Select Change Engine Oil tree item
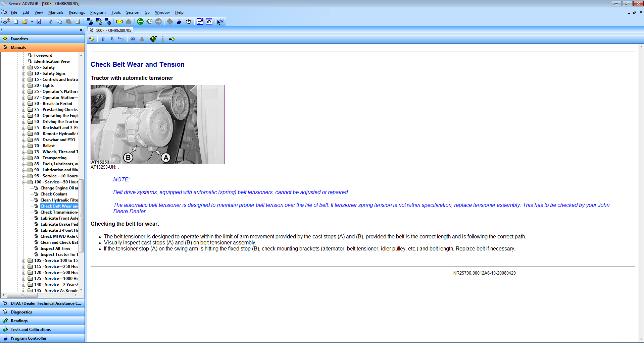Image resolution: width=644 pixels, height=343 pixels. coord(59,188)
